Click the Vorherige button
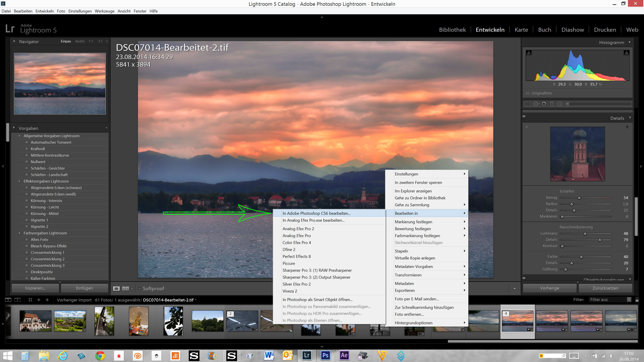This screenshot has height=362, width=644. pos(549,288)
